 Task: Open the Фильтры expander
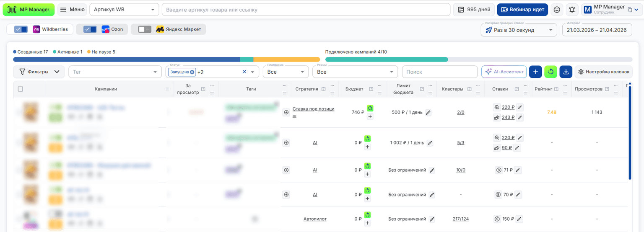tap(39, 72)
